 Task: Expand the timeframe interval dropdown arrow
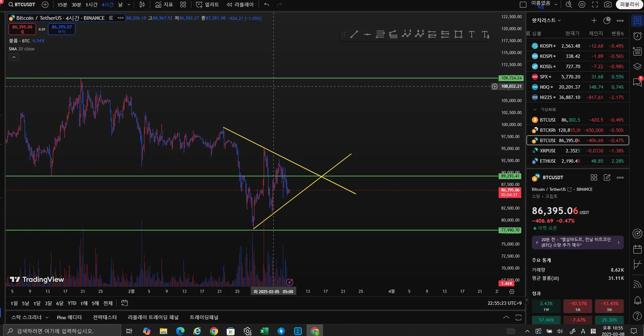coord(129,4)
